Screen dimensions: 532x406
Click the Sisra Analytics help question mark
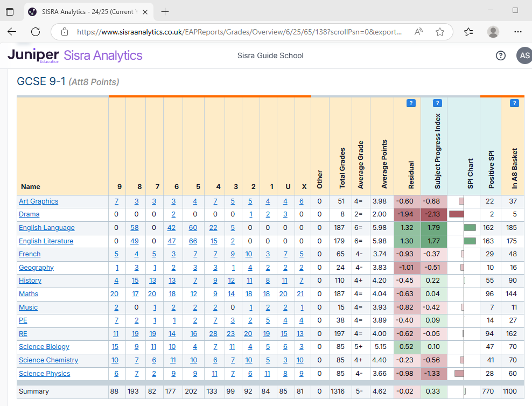(500, 55)
